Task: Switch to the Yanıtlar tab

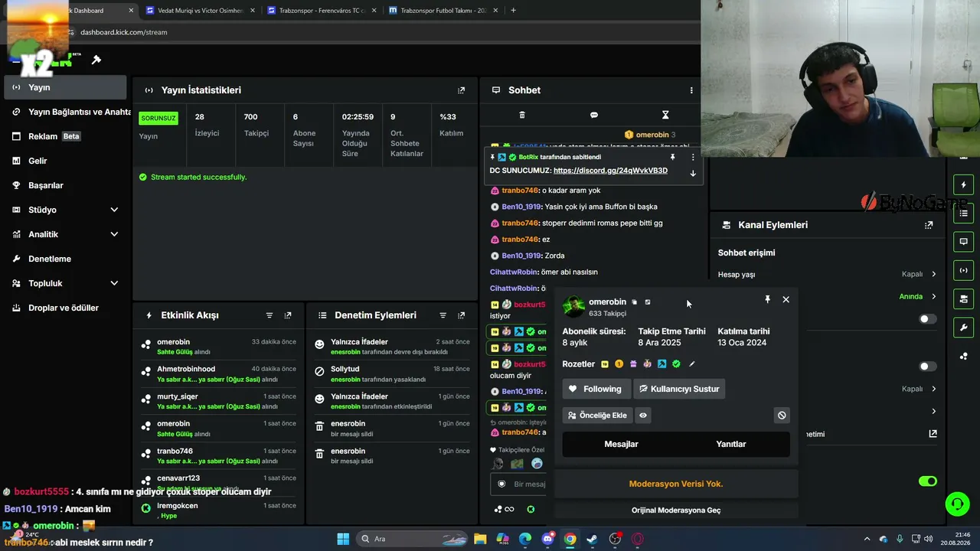Action: (x=731, y=444)
